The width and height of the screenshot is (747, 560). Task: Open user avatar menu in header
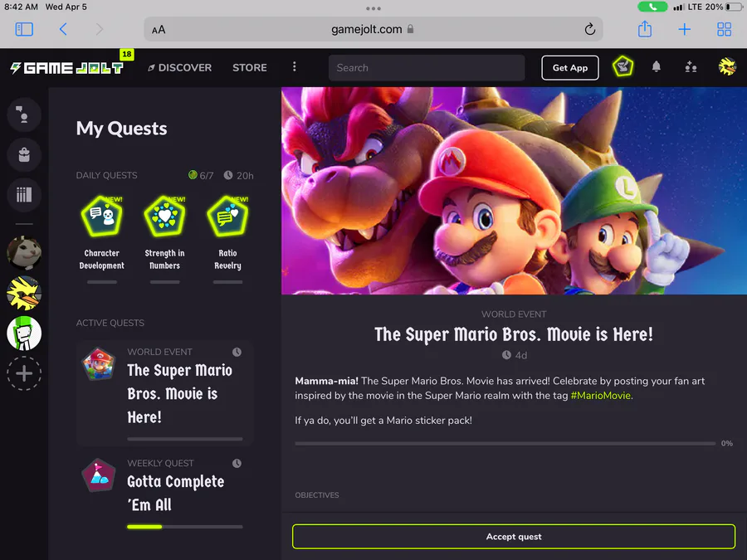727,66
